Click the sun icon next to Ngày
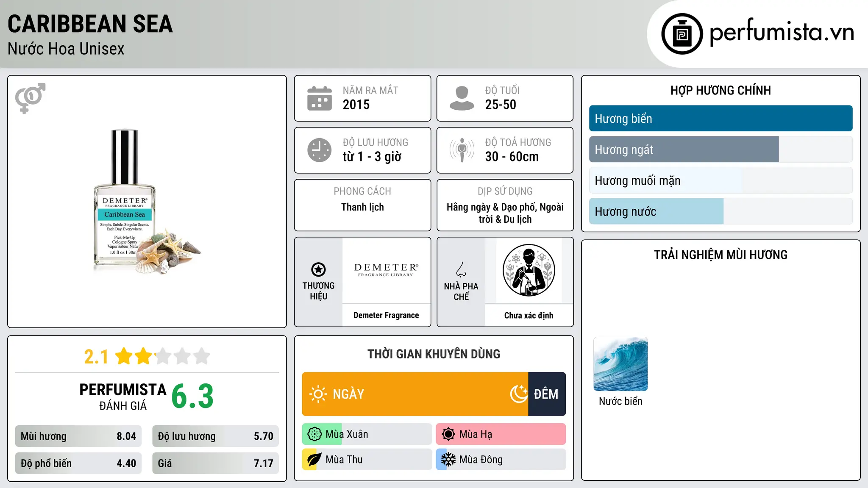This screenshot has width=868, height=488. [x=318, y=394]
